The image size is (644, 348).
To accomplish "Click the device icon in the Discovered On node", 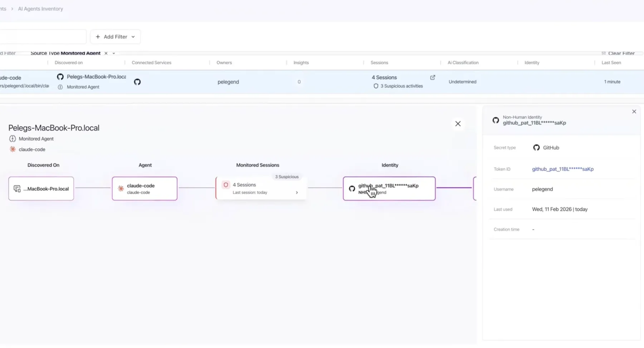I will [17, 188].
